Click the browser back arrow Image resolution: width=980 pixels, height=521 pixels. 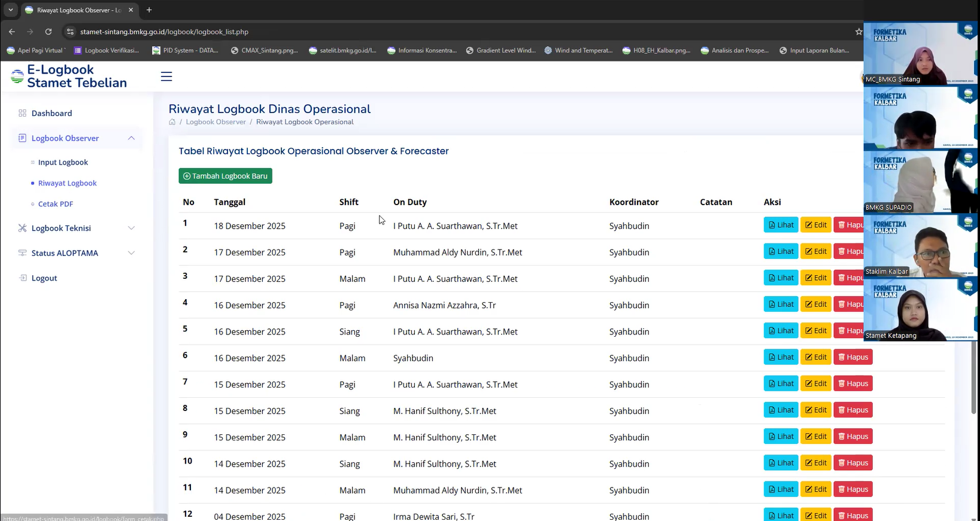[12, 32]
